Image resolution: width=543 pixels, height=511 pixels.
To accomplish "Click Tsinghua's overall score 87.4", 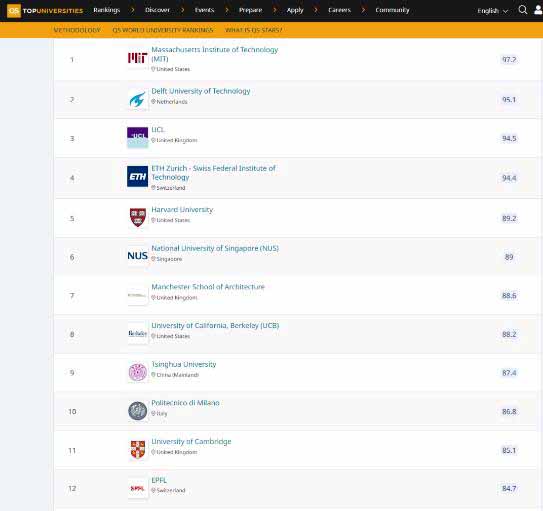I will (509, 373).
